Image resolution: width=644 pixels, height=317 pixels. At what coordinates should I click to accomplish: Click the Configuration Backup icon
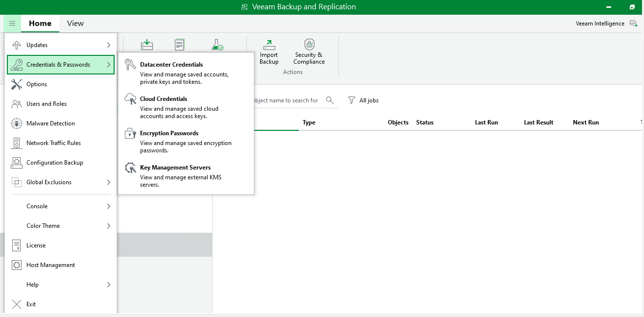pos(17,163)
